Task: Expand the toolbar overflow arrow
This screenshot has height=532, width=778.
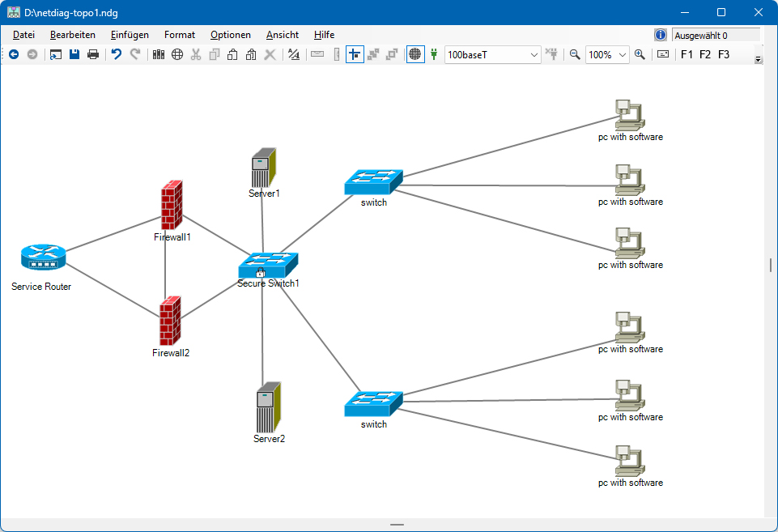Action: click(x=758, y=60)
